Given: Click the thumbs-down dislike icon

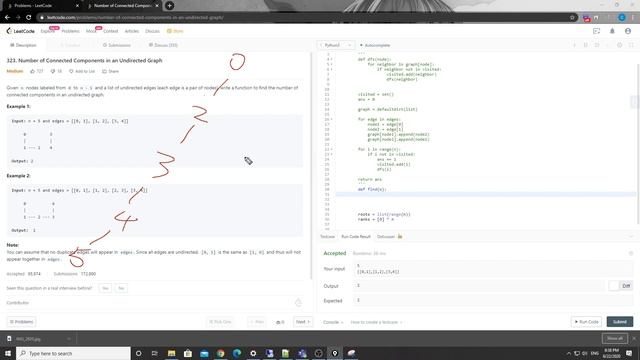Looking at the screenshot, I should (53, 71).
